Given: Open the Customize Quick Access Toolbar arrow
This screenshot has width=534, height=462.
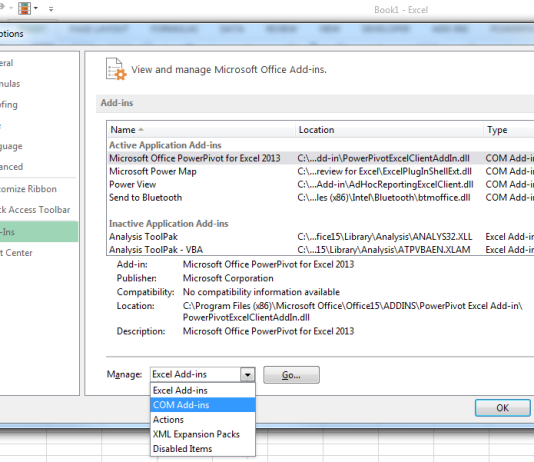Looking at the screenshot, I should click(51, 9).
